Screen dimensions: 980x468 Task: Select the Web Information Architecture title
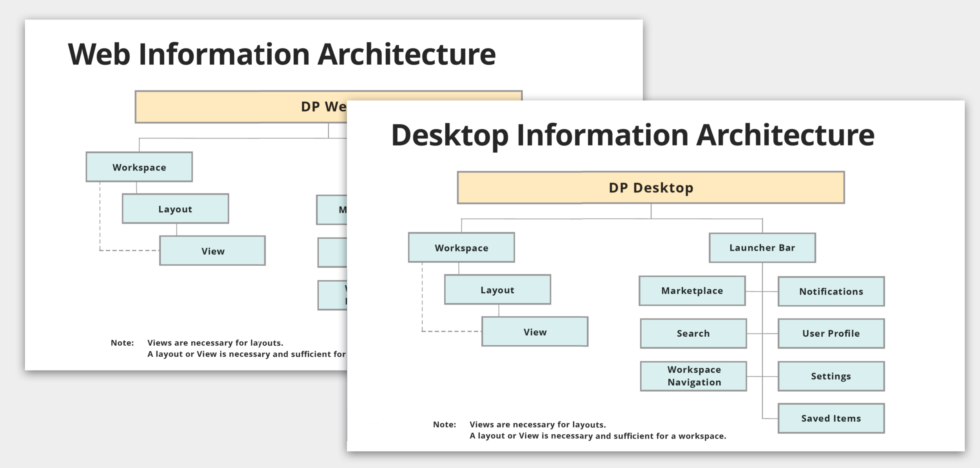coord(281,54)
